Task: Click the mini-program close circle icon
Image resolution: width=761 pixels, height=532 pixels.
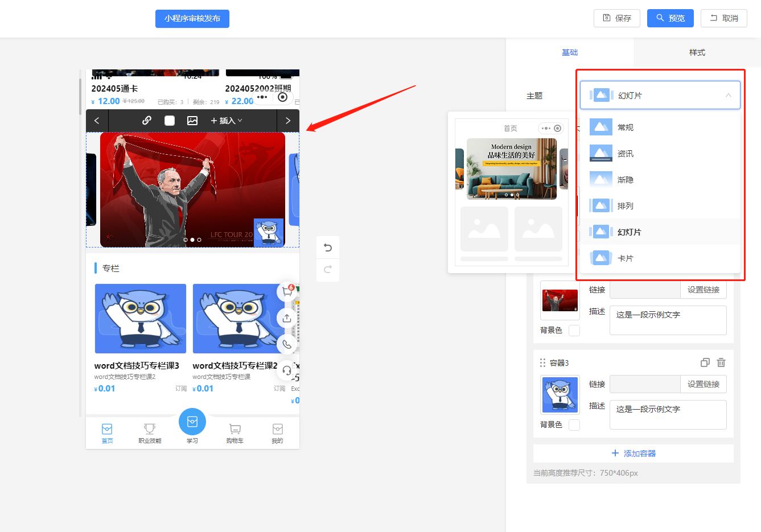Action: pyautogui.click(x=282, y=97)
